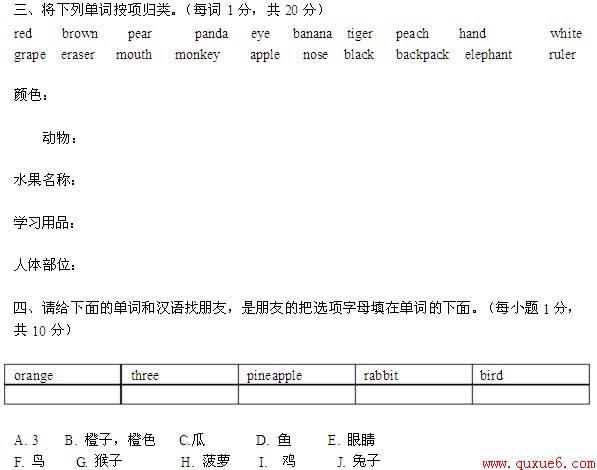
Task: Click the empty answer cell below "pineapple"
Action: 297,395
